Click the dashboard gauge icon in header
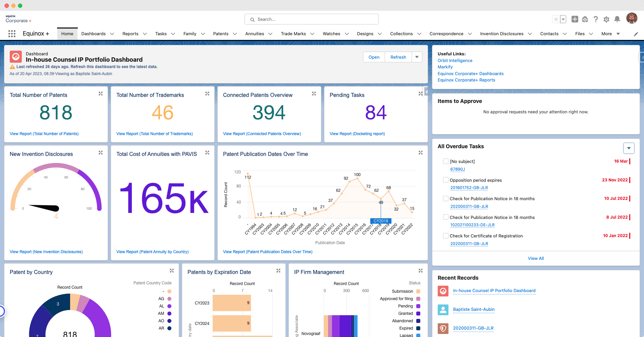The width and height of the screenshot is (644, 337). pos(16,57)
